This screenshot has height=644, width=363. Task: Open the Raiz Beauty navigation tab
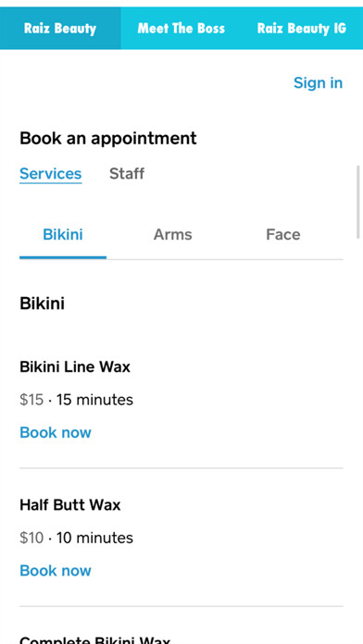click(60, 29)
